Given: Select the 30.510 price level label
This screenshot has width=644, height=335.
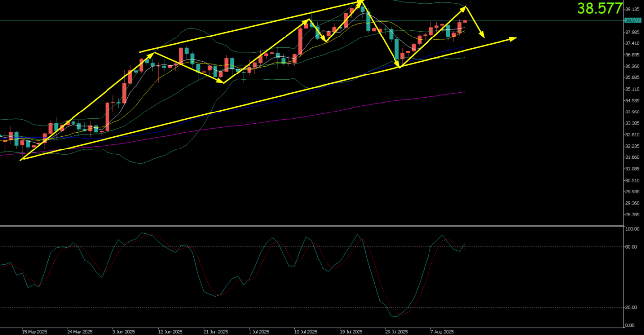Looking at the screenshot, I should tap(633, 181).
